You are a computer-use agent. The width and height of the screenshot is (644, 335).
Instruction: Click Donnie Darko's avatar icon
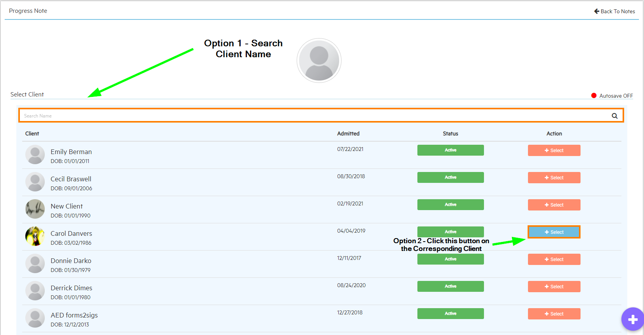[35, 263]
